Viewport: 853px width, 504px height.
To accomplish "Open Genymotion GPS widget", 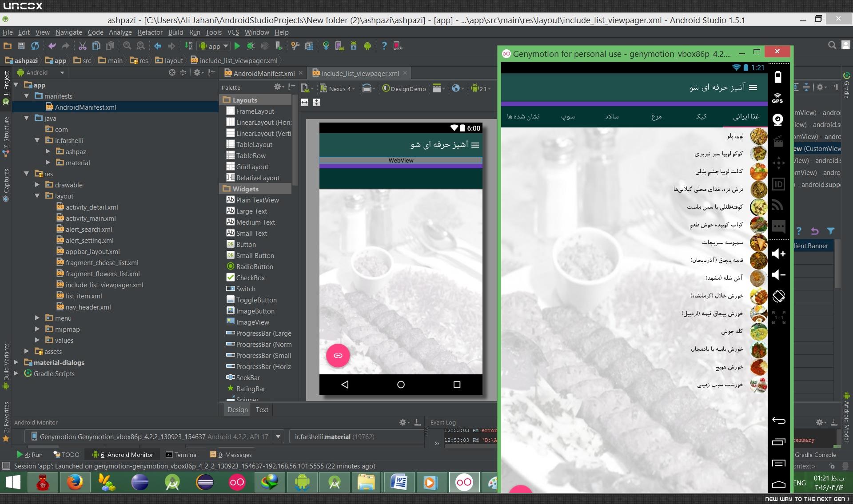I will (777, 98).
